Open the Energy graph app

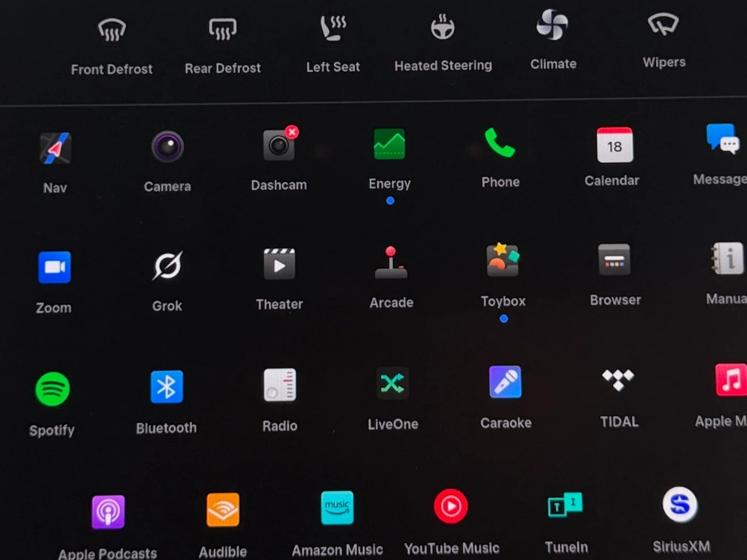pyautogui.click(x=390, y=144)
